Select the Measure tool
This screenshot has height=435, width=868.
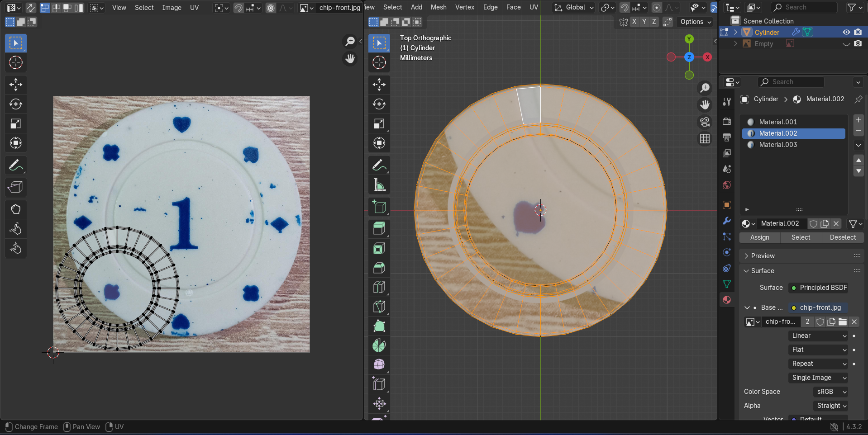click(379, 185)
